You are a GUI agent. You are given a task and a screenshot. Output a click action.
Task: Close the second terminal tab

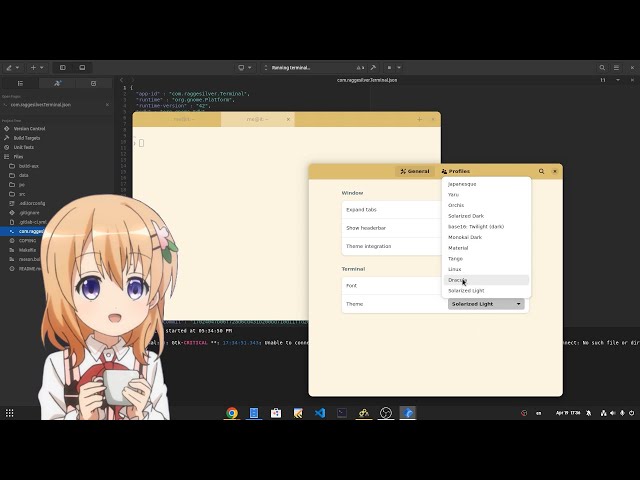coord(288,119)
